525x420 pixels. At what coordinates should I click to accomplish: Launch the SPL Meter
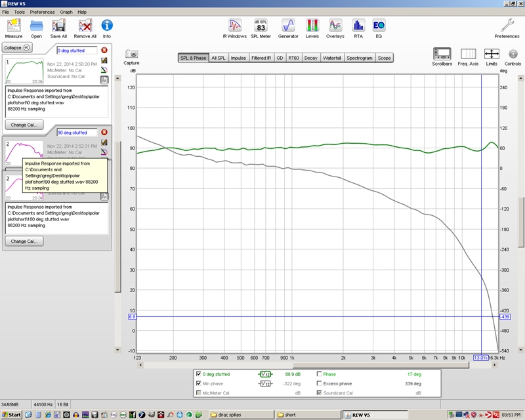tap(261, 29)
